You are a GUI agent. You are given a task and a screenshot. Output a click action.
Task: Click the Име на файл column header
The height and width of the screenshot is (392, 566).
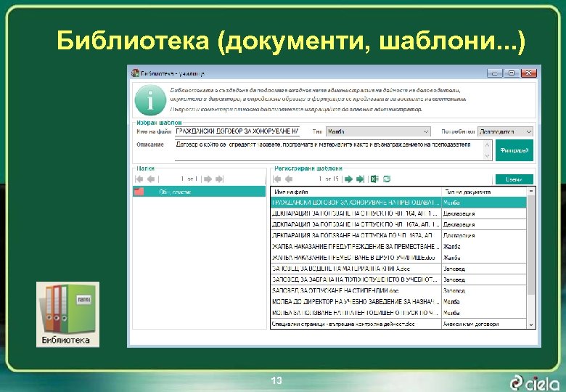coord(356,192)
